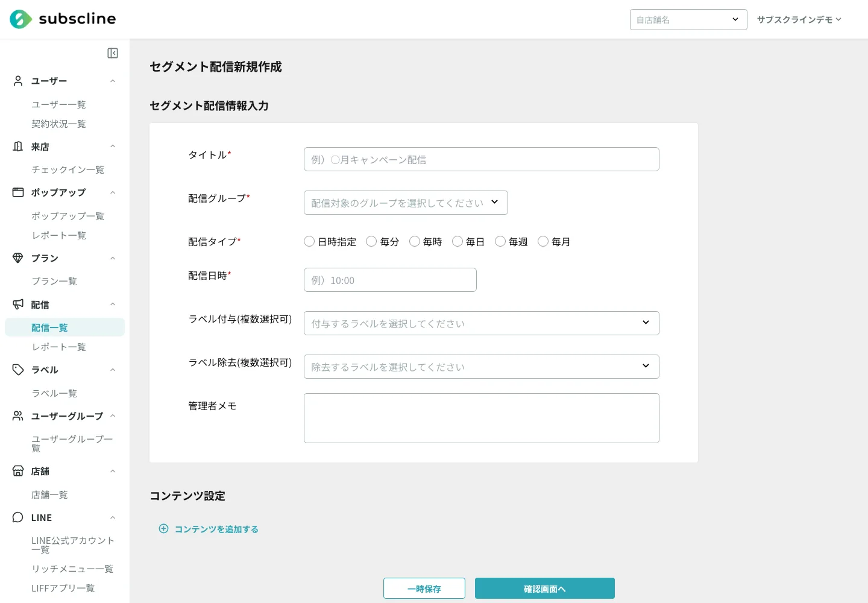This screenshot has height=603, width=868.
Task: Open リッチメニュー一覧 in sidebar
Action: pyautogui.click(x=72, y=569)
